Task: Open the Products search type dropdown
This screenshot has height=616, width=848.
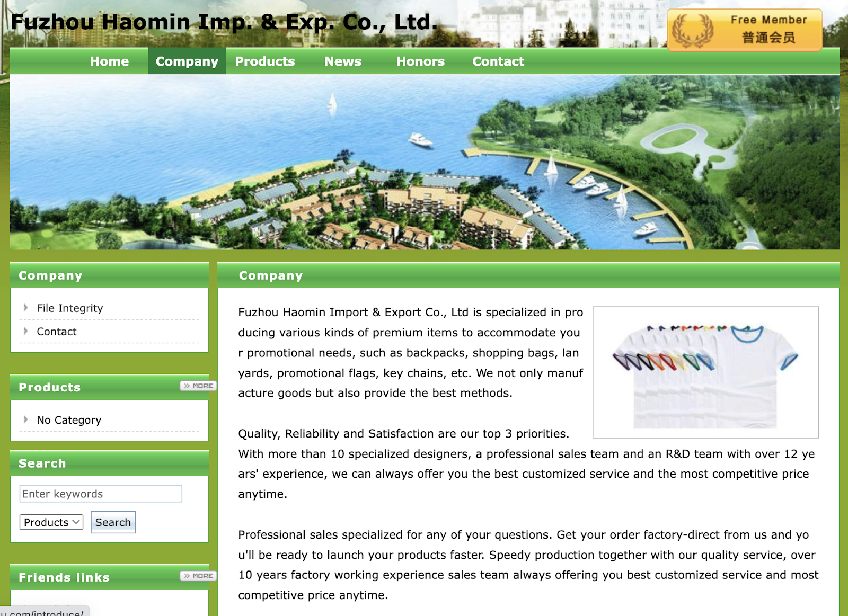Action: coord(51,522)
